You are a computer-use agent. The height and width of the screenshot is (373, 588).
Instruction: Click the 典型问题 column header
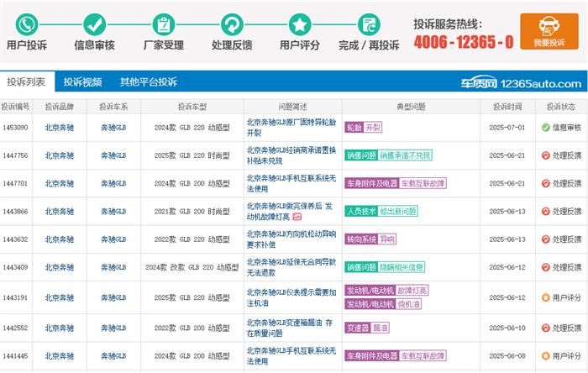pyautogui.click(x=411, y=107)
